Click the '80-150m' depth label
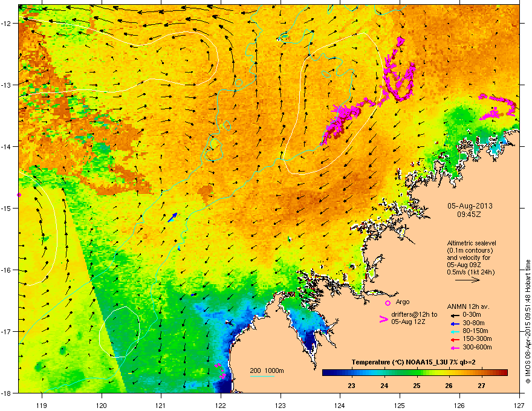 [475, 331]
